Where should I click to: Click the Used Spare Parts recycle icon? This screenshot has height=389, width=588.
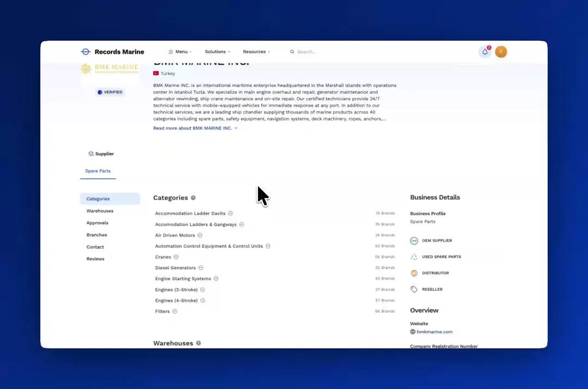pyautogui.click(x=414, y=257)
